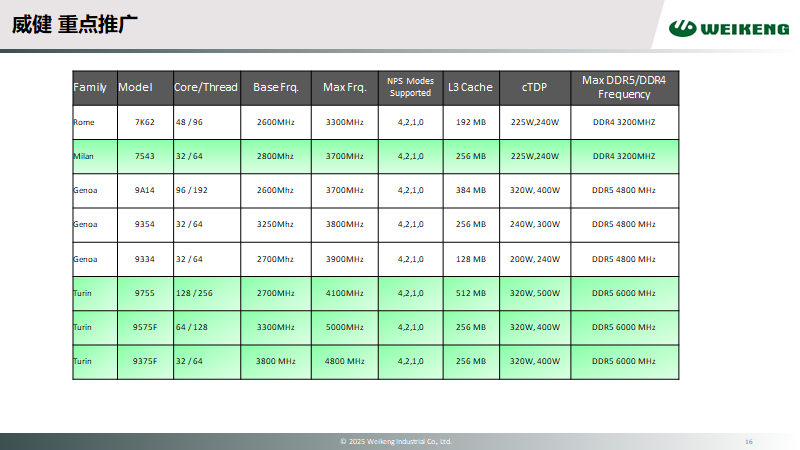Select the 384 MB cache cell

pos(471,190)
